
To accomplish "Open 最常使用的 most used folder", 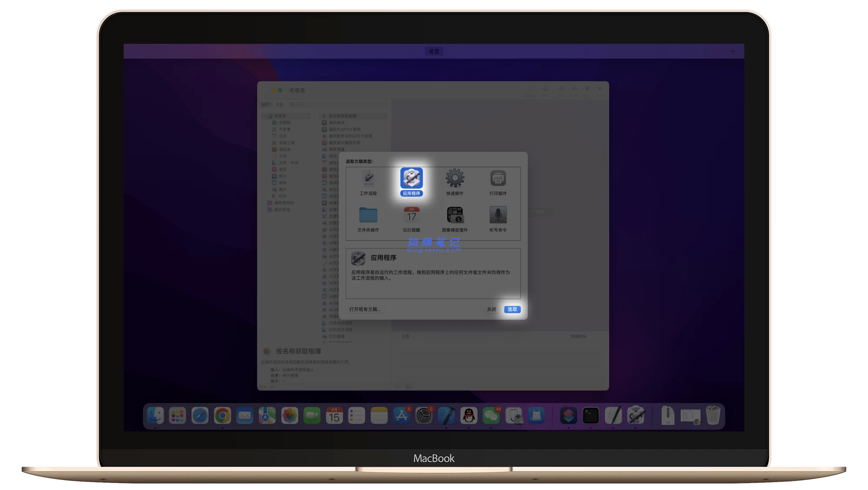I will pyautogui.click(x=281, y=203).
